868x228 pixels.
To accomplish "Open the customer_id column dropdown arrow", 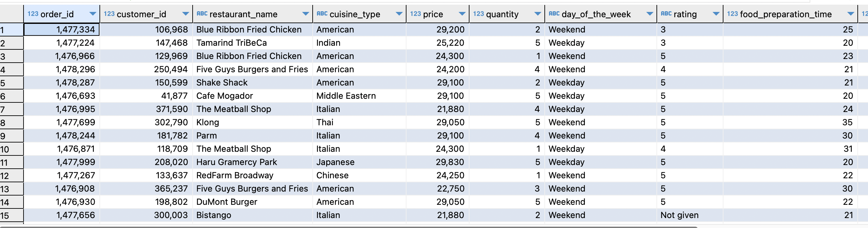I will point(185,14).
